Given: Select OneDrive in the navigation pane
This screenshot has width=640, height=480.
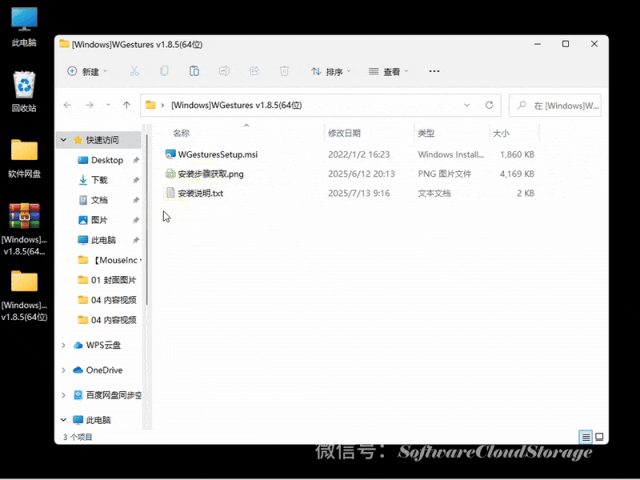Looking at the screenshot, I should pos(104,370).
